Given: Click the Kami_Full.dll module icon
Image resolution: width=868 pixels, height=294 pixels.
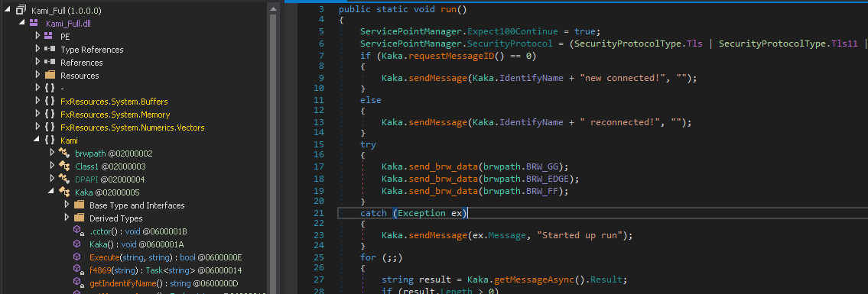Looking at the screenshot, I should [x=34, y=23].
